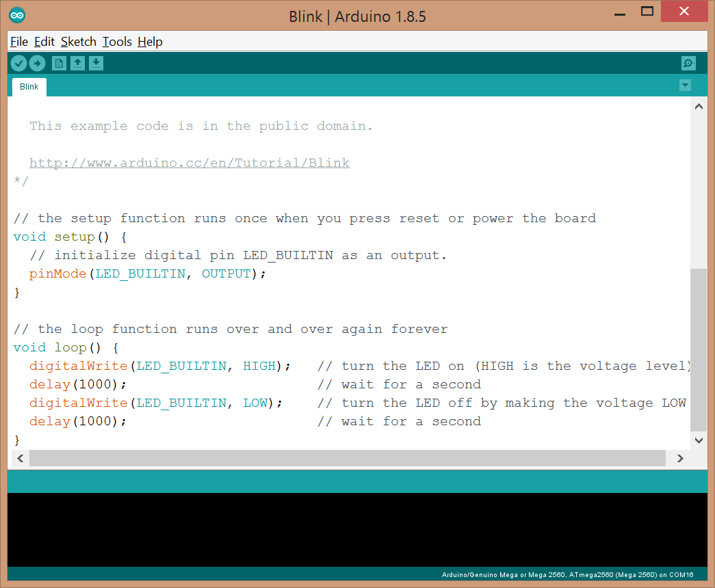
Task: Click the vertical scrollbar down arrow
Action: (x=699, y=440)
